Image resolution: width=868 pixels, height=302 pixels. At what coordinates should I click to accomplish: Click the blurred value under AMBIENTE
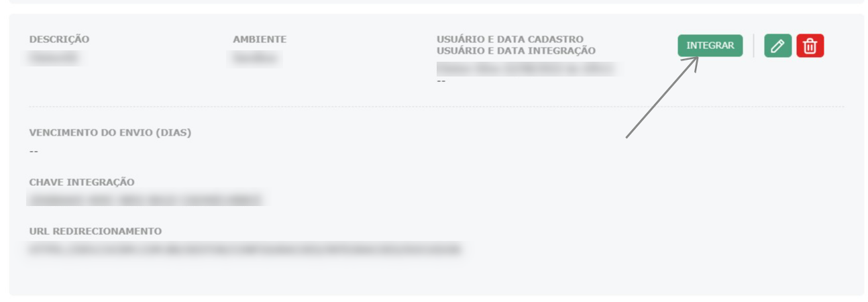[256, 58]
